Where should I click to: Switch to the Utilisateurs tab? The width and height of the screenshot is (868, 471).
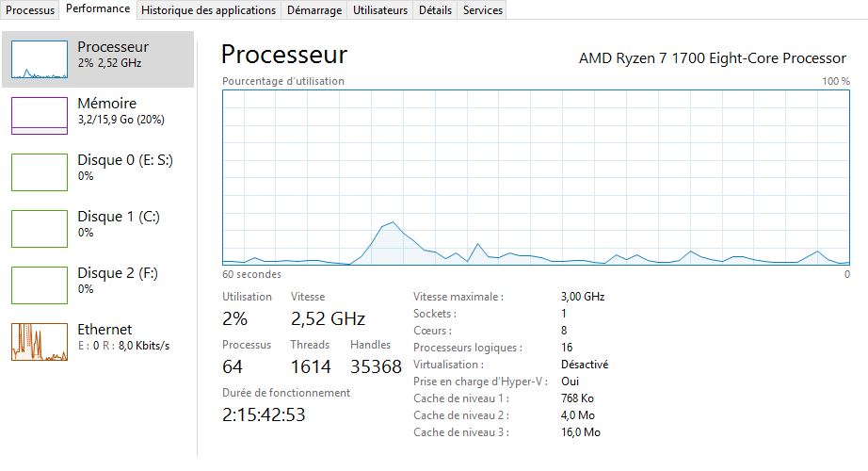click(380, 10)
